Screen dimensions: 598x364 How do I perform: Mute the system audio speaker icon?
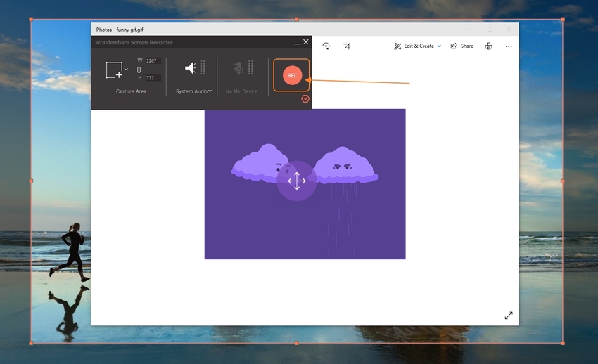coord(190,67)
